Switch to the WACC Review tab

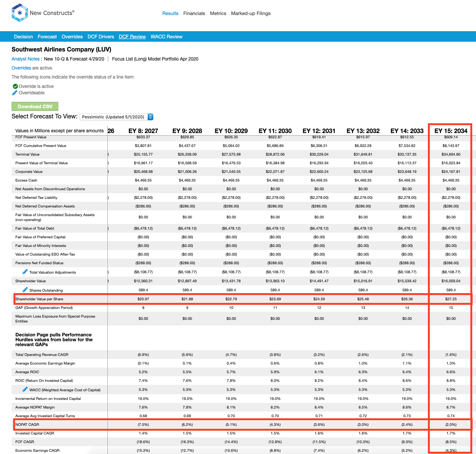point(166,37)
